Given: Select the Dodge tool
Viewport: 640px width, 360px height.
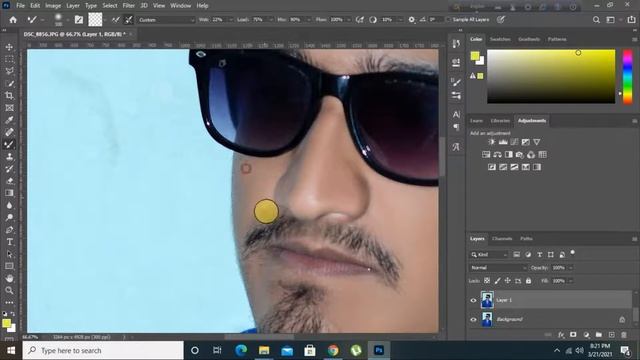Looking at the screenshot, I should coord(9,218).
